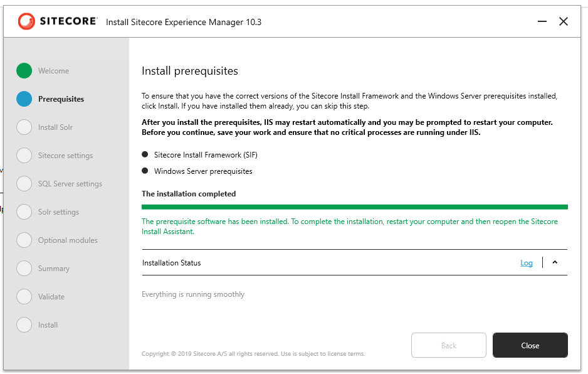Click the Install Solr step circle
The width and height of the screenshot is (588, 374).
(x=24, y=127)
